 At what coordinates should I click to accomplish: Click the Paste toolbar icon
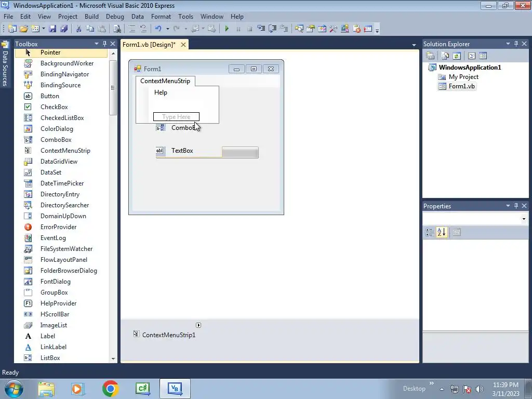(x=101, y=29)
